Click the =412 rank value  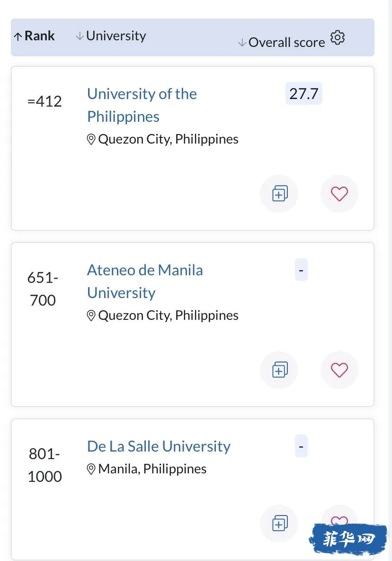[45, 101]
